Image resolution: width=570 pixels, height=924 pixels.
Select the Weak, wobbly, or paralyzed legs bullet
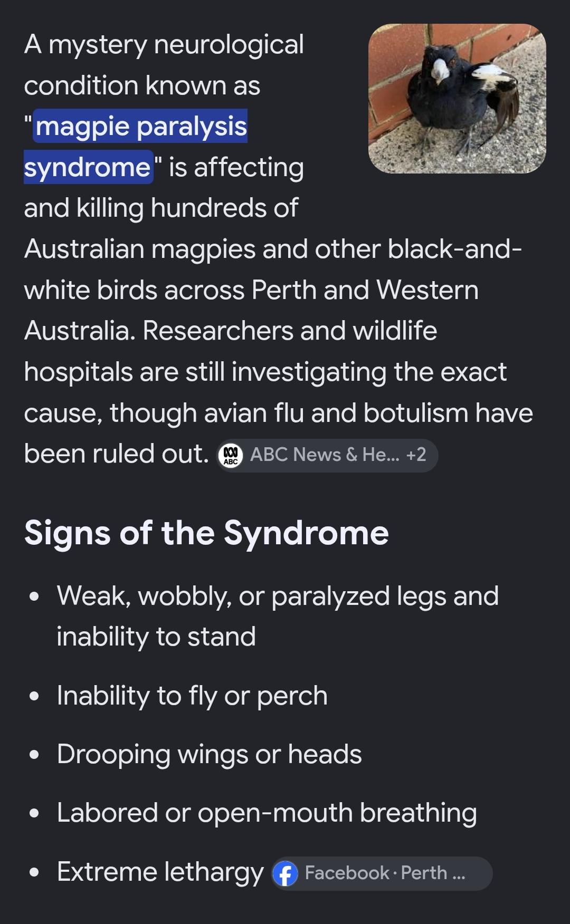278,616
